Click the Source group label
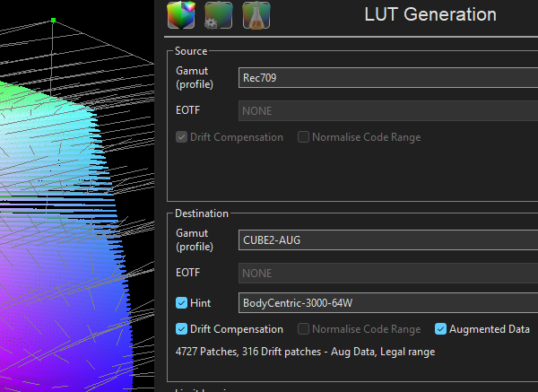Viewport: 538px width, 392px height. coord(190,51)
